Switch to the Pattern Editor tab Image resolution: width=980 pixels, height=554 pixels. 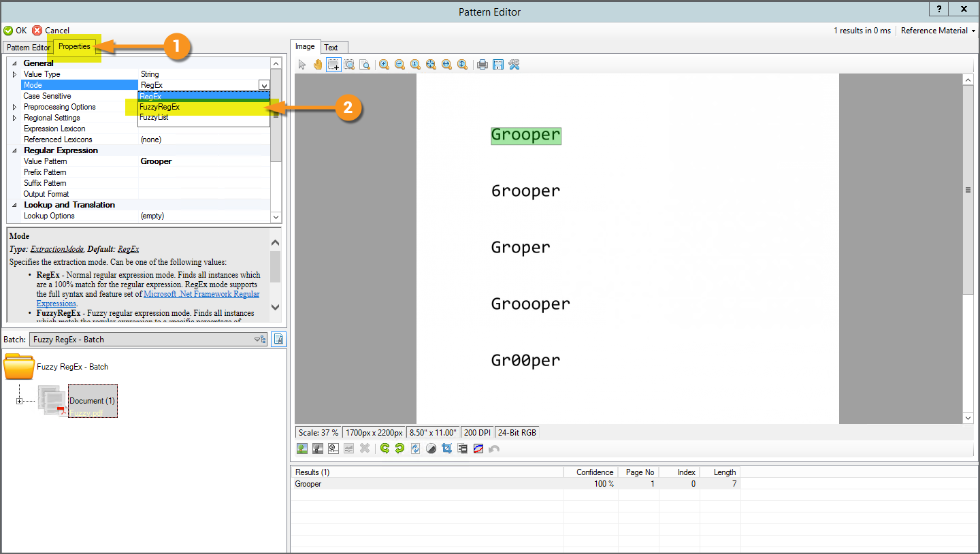pyautogui.click(x=29, y=48)
